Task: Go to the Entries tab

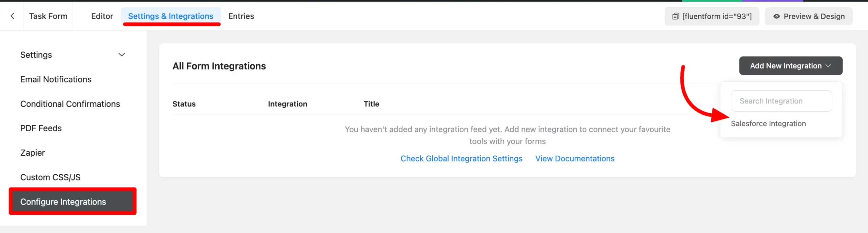Action: (x=241, y=16)
